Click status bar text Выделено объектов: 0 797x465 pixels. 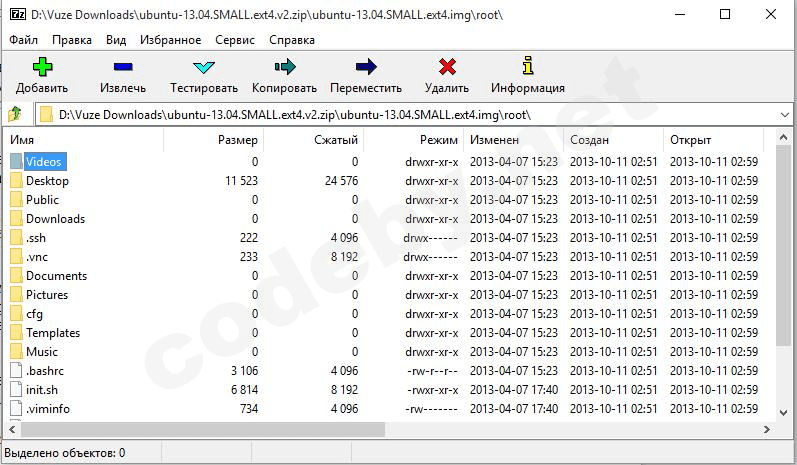(x=65, y=453)
